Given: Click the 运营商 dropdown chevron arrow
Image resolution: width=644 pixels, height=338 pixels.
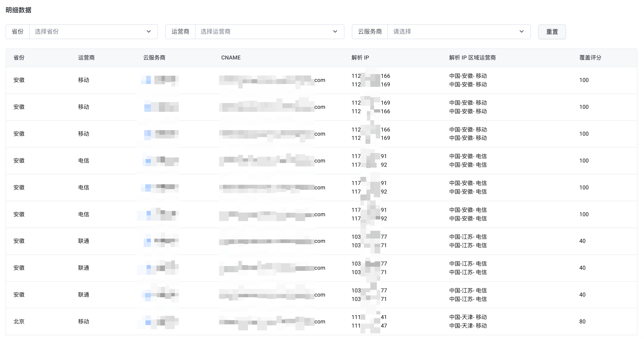Looking at the screenshot, I should point(335,31).
